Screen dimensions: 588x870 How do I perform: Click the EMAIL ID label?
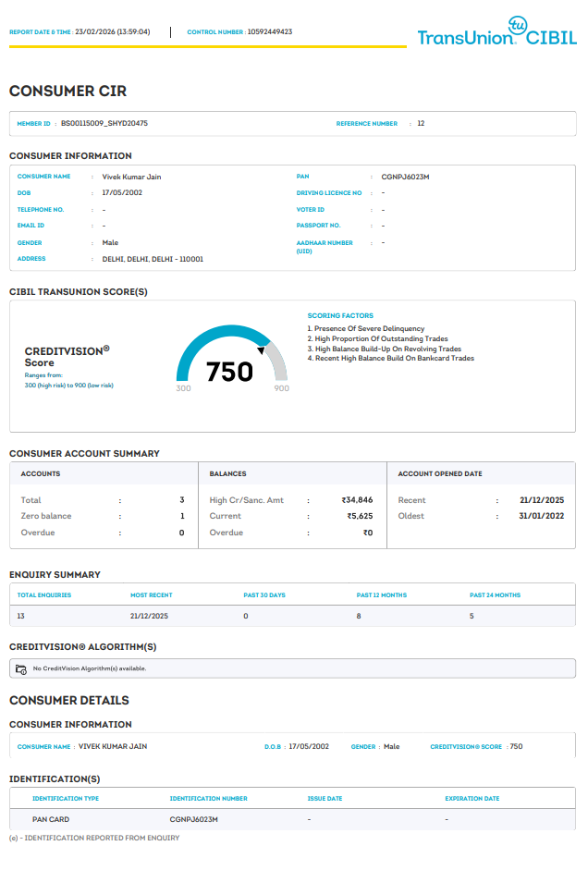[x=31, y=226]
